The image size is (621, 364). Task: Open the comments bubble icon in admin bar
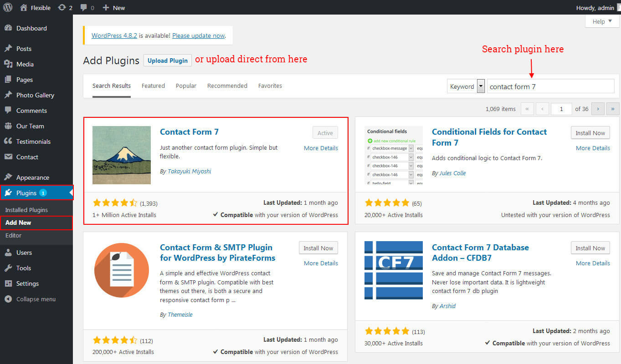click(83, 8)
